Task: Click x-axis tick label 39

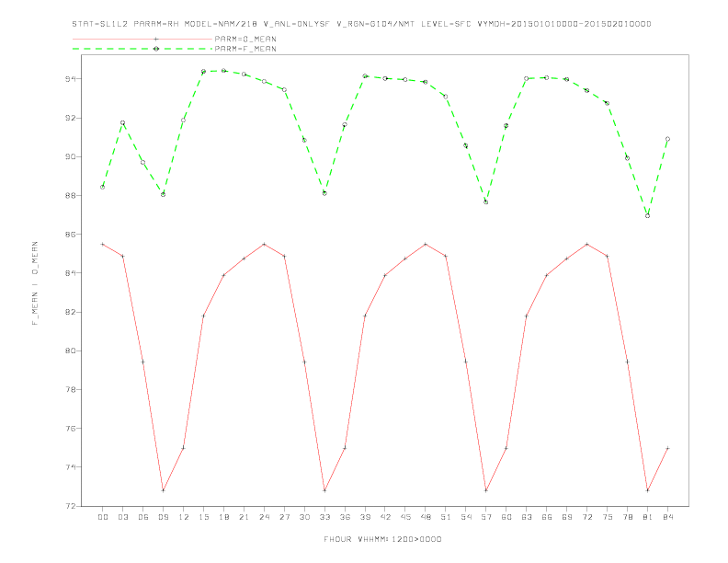Action: (x=365, y=517)
